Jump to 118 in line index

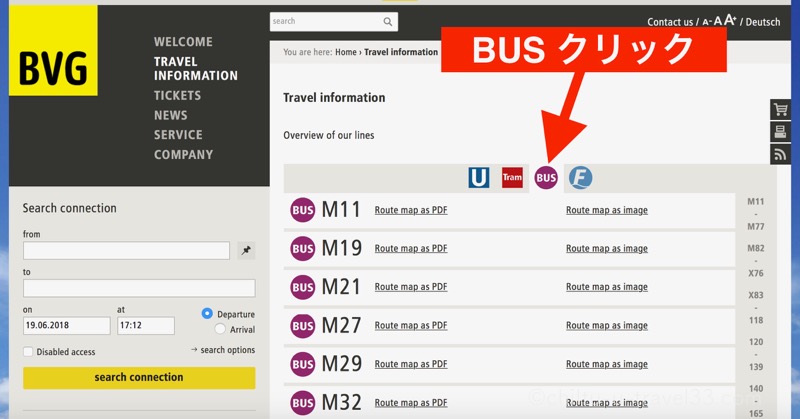(x=756, y=321)
